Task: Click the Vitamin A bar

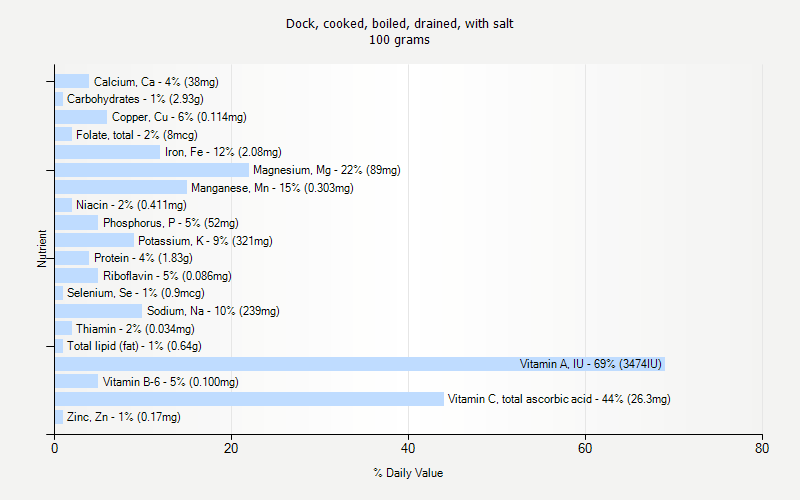Action: tap(360, 364)
